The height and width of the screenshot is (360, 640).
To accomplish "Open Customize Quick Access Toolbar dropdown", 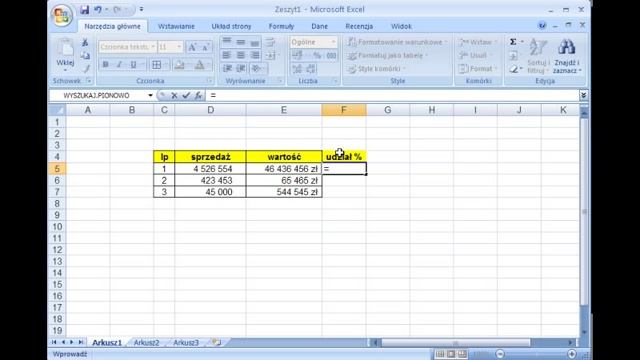I will click(x=141, y=9).
